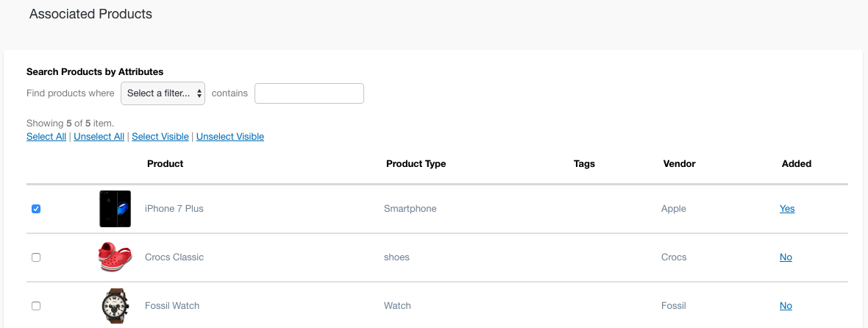Tick the Fossil Watch checkbox
This screenshot has height=328, width=868.
[x=36, y=306]
